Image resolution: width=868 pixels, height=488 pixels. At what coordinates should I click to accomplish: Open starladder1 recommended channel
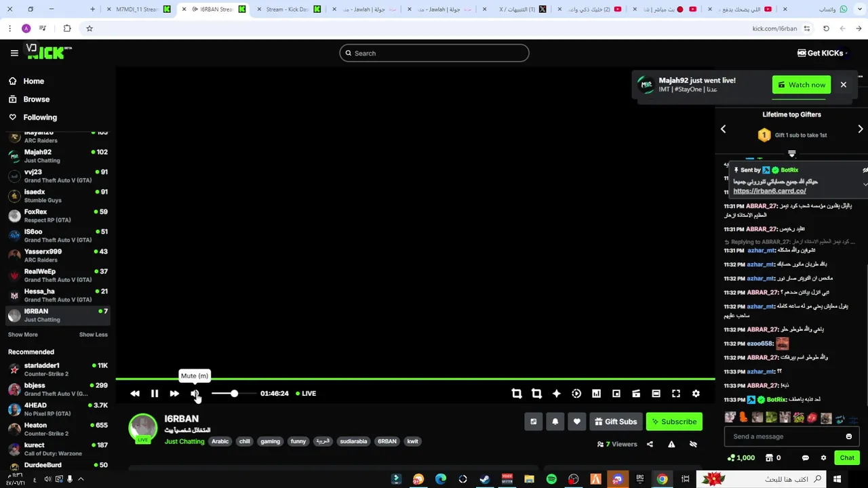pyautogui.click(x=58, y=369)
